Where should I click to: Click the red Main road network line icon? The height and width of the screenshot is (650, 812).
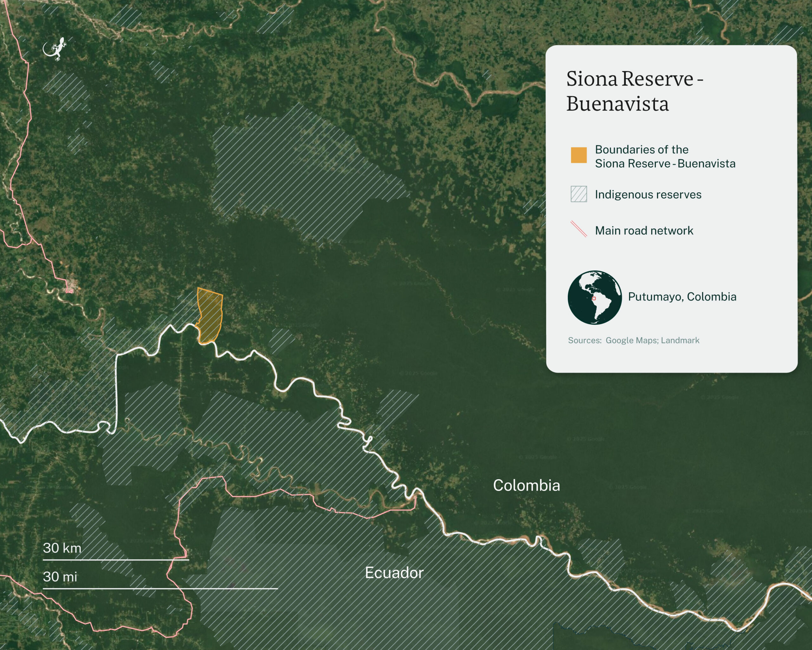[579, 229]
